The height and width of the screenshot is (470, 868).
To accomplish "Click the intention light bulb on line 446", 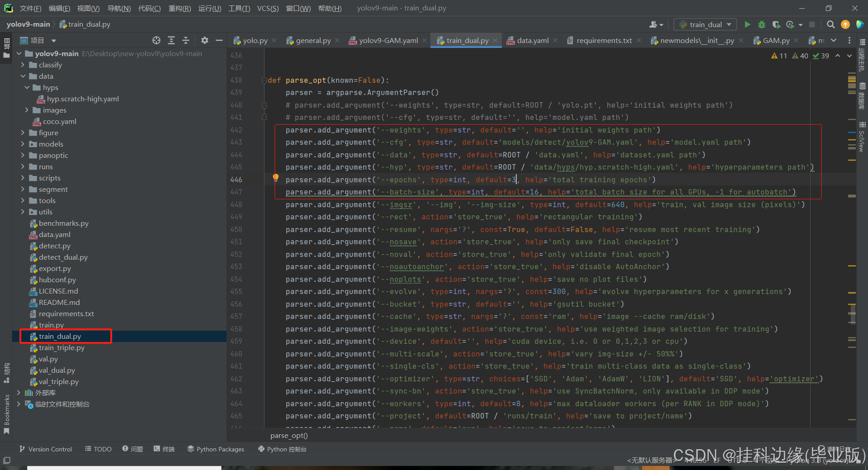I will click(x=276, y=178).
